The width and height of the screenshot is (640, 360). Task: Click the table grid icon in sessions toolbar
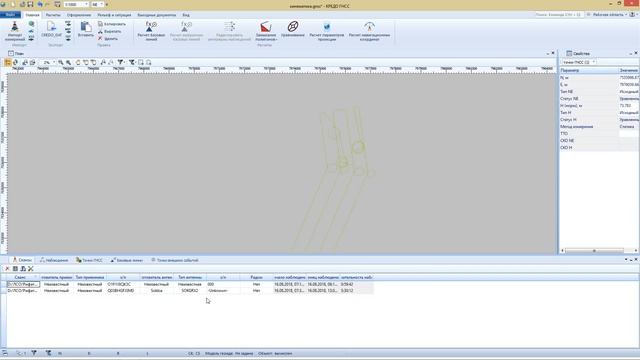click(x=15, y=269)
